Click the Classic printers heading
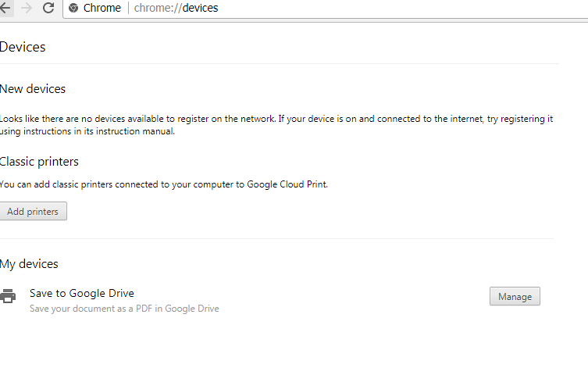The width and height of the screenshot is (588, 375). pyautogui.click(x=39, y=162)
